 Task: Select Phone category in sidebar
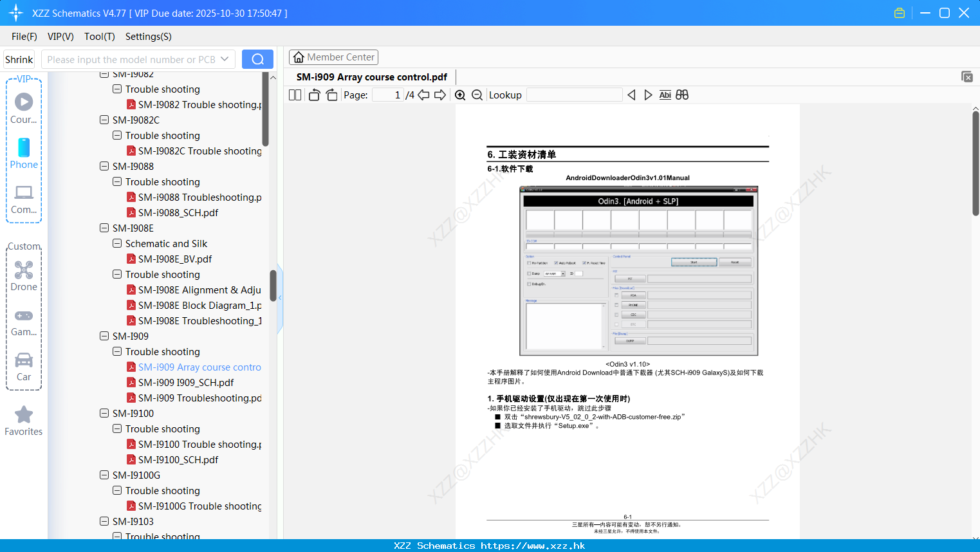pos(24,153)
